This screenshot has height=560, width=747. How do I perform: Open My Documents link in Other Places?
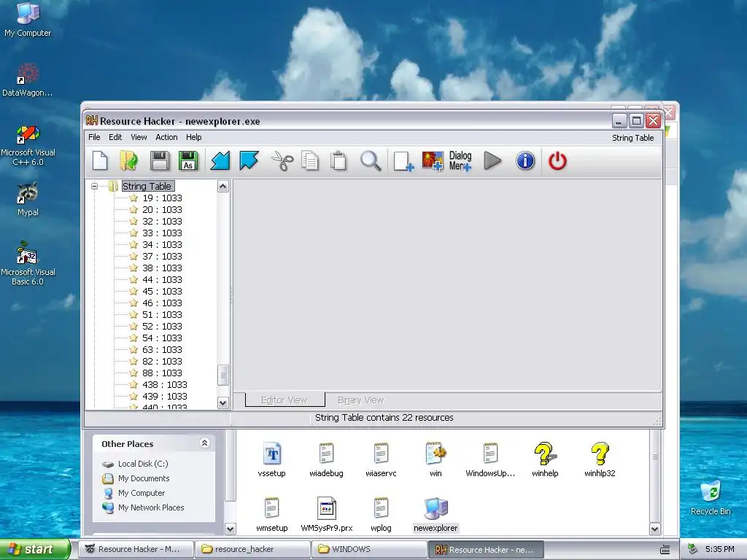[x=144, y=478]
